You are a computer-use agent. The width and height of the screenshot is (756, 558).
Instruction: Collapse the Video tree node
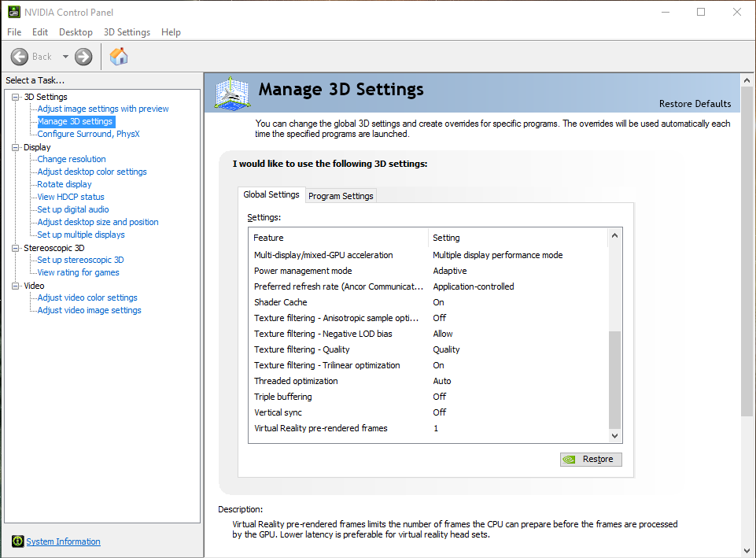16,286
